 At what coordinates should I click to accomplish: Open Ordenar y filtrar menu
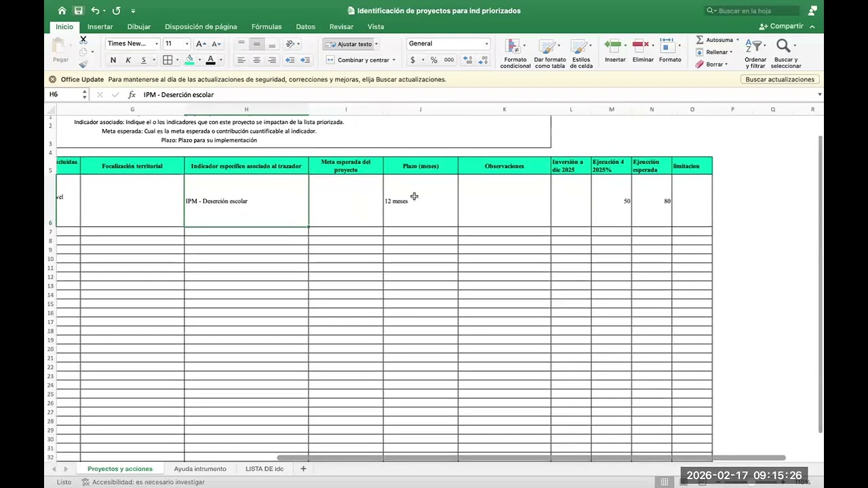755,54
